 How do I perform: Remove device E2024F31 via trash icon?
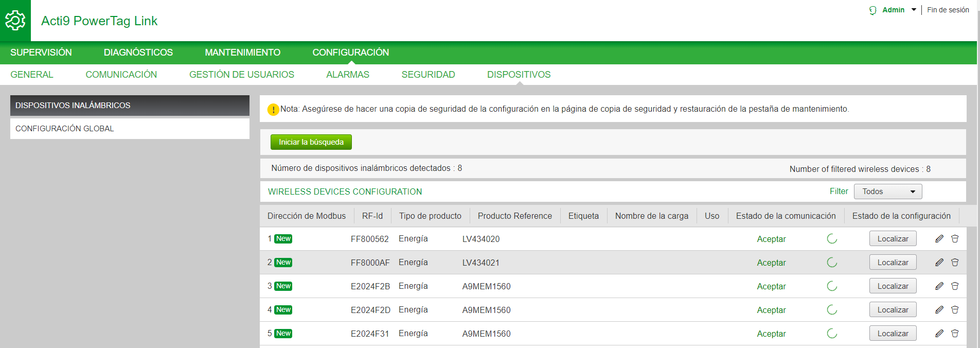pyautogui.click(x=955, y=334)
